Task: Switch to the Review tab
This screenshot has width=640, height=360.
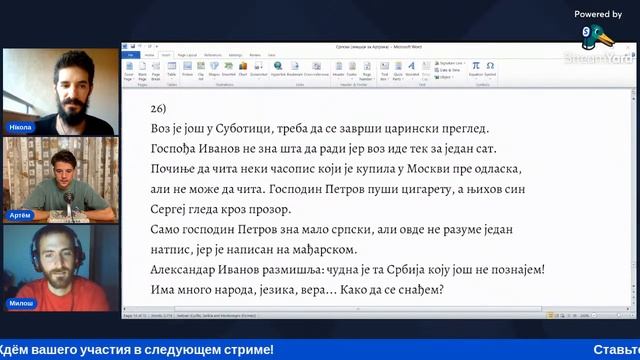Action: (x=255, y=55)
